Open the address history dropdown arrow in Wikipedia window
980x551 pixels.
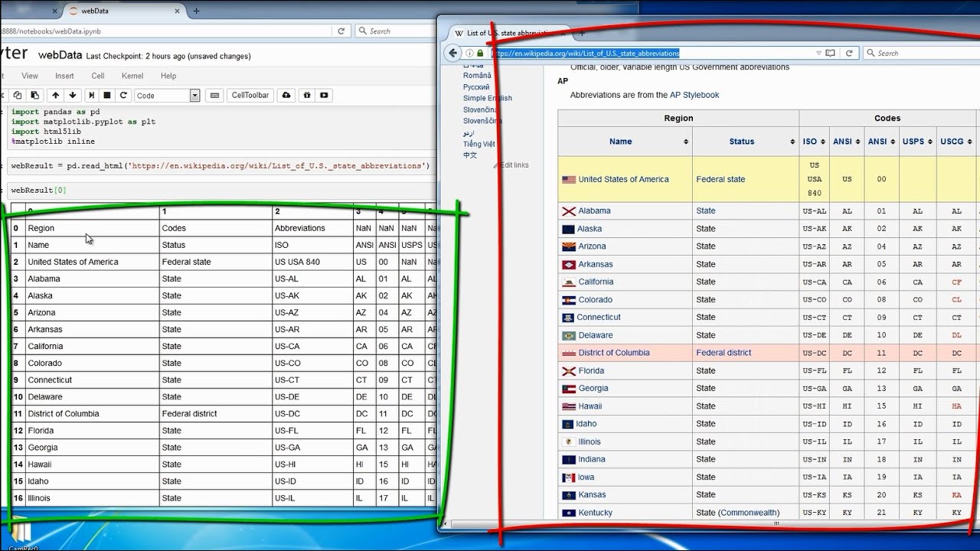(818, 54)
